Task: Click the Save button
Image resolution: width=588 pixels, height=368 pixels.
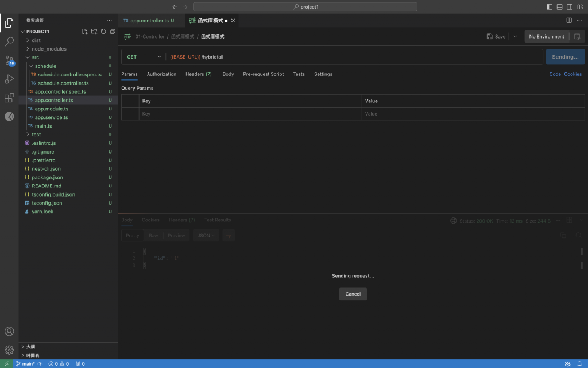Action: click(496, 36)
